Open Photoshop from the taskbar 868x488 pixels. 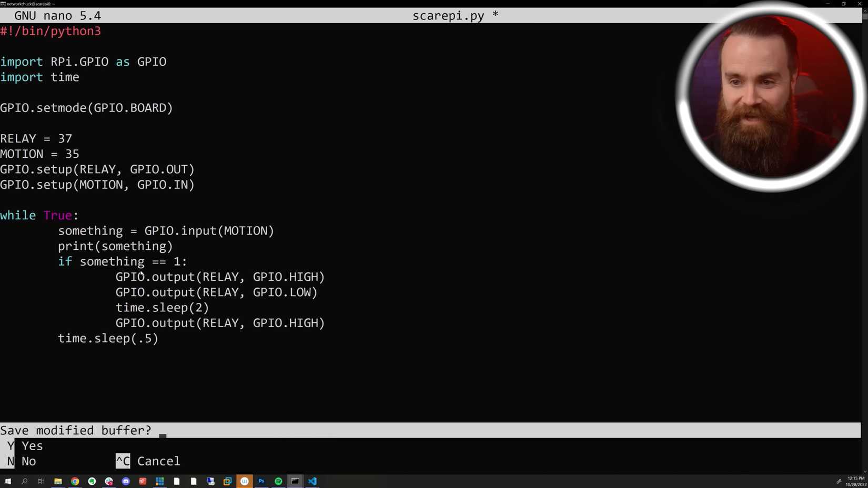261,481
